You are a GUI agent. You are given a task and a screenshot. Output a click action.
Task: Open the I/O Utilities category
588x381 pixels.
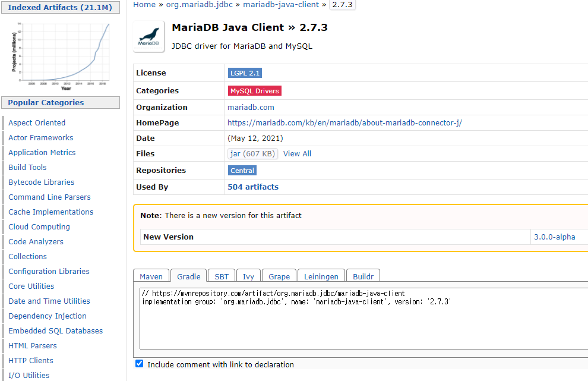pos(29,376)
